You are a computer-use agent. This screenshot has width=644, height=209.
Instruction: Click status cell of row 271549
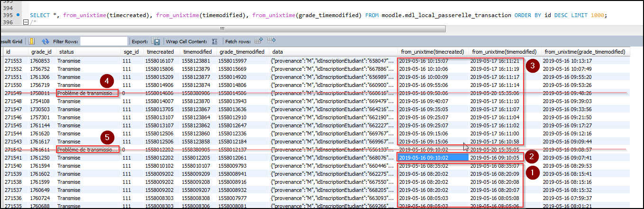pyautogui.click(x=87, y=93)
